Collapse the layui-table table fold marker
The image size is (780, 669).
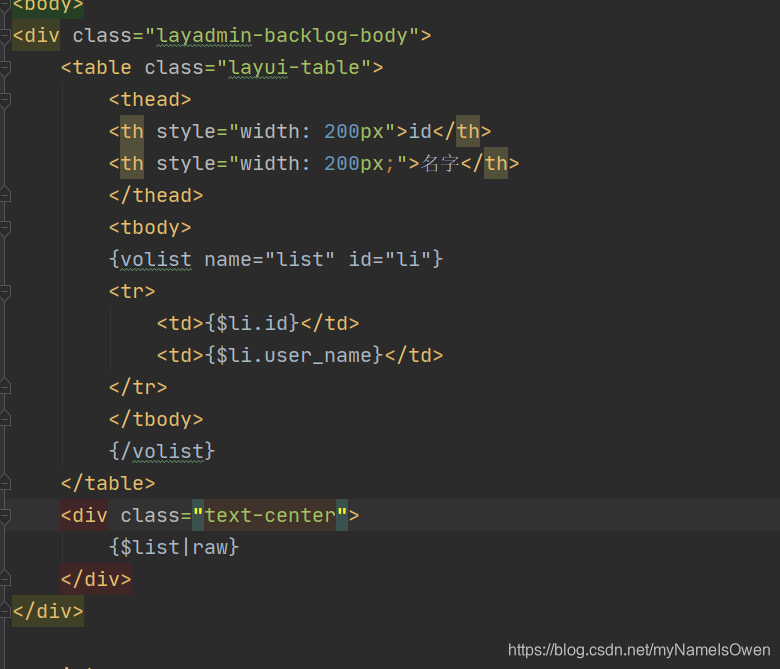[5, 68]
